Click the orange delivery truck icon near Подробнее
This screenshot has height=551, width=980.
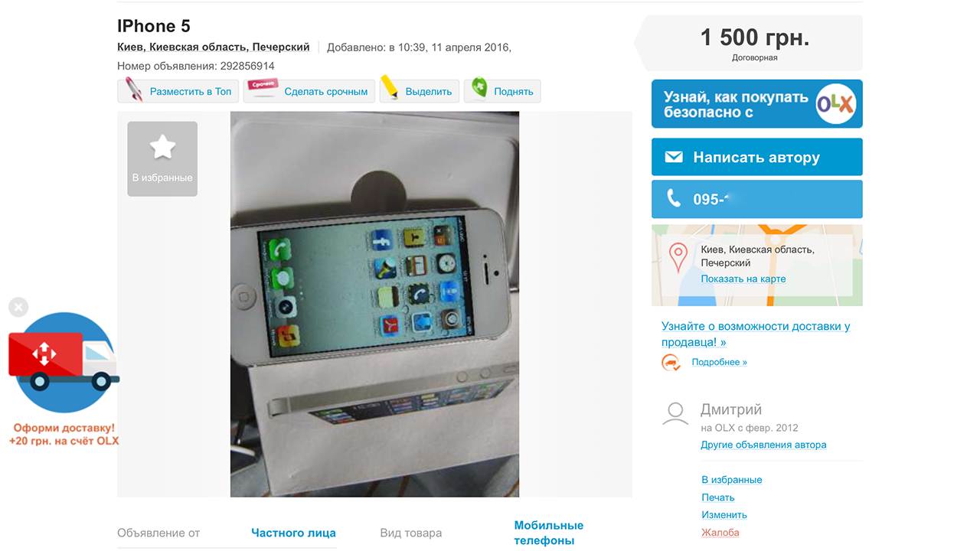tap(671, 362)
